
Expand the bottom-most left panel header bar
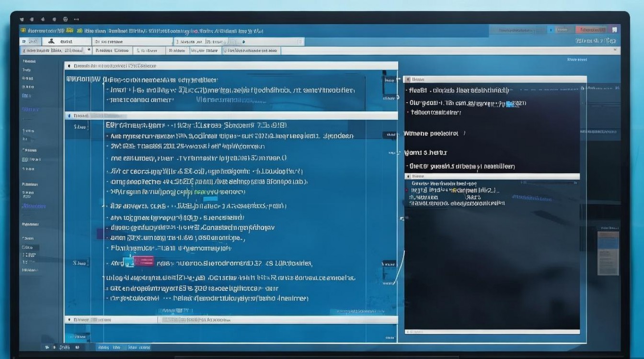tap(231, 319)
